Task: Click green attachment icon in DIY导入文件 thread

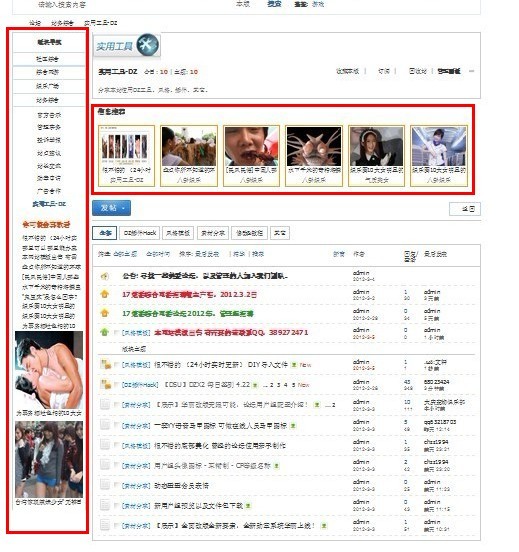Action: coord(294,365)
